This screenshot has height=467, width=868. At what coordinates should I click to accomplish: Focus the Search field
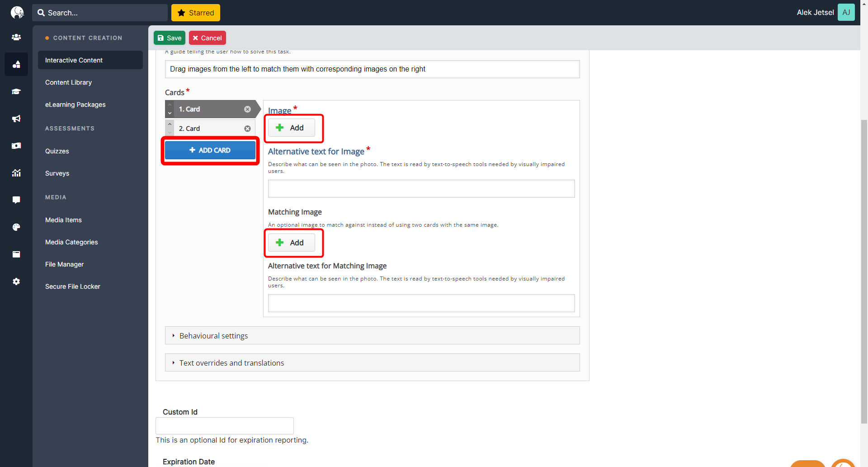tap(100, 13)
